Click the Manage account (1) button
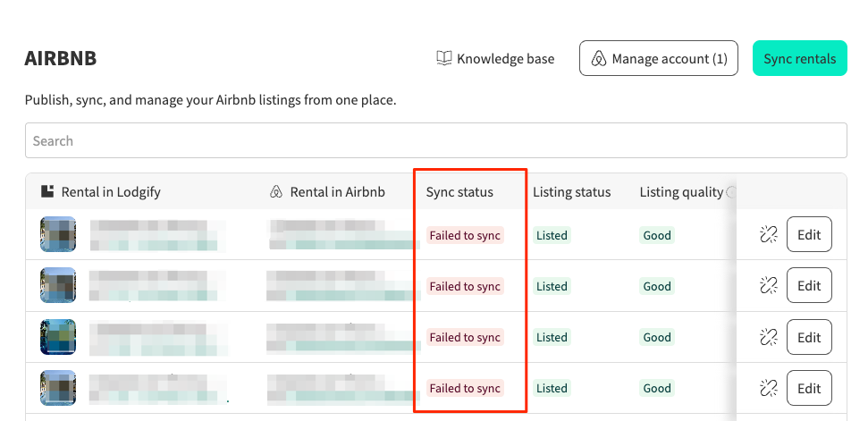This screenshot has height=421, width=868. (x=659, y=59)
